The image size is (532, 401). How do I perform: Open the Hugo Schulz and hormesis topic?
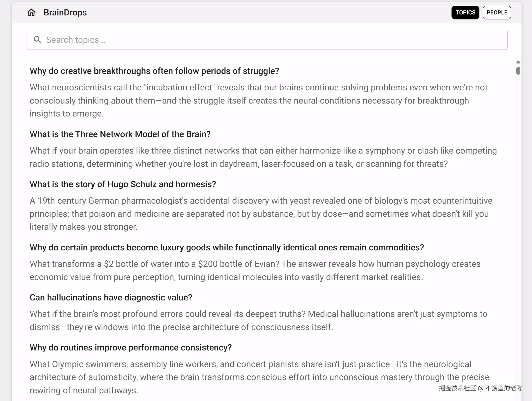click(123, 184)
